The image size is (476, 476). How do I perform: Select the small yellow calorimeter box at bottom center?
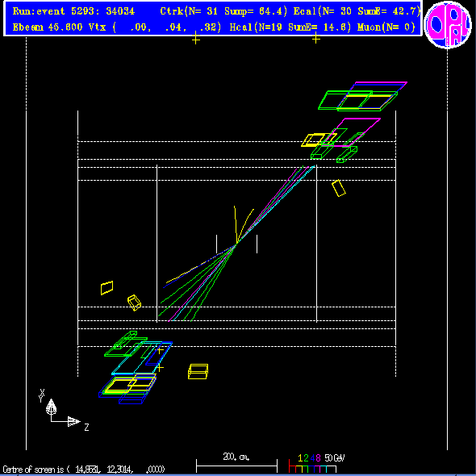click(x=198, y=371)
